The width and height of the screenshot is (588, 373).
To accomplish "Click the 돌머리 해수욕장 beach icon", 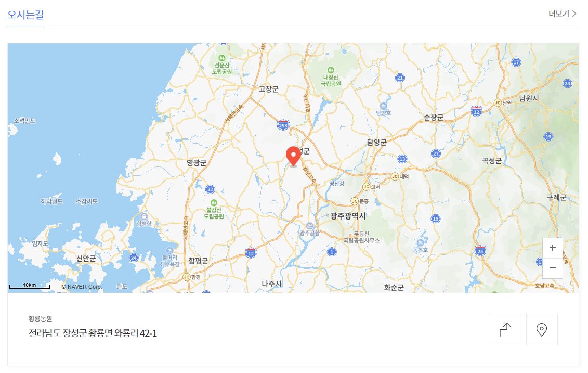I will pos(169,251).
